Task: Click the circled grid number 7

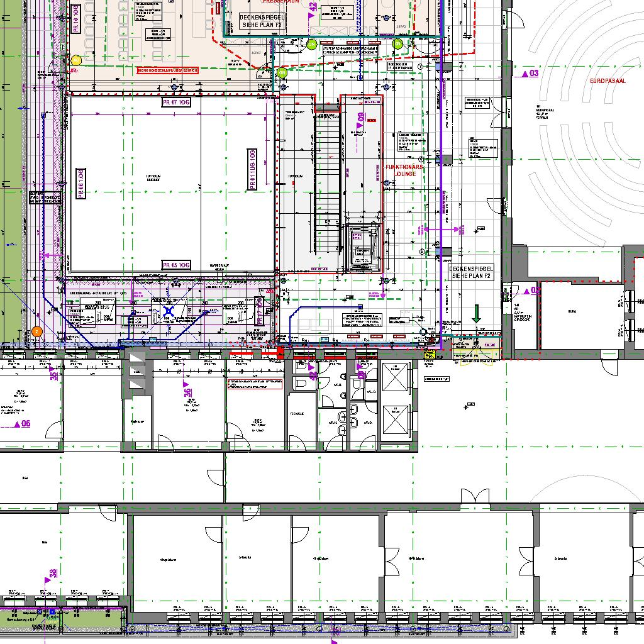Action: (420, 66)
